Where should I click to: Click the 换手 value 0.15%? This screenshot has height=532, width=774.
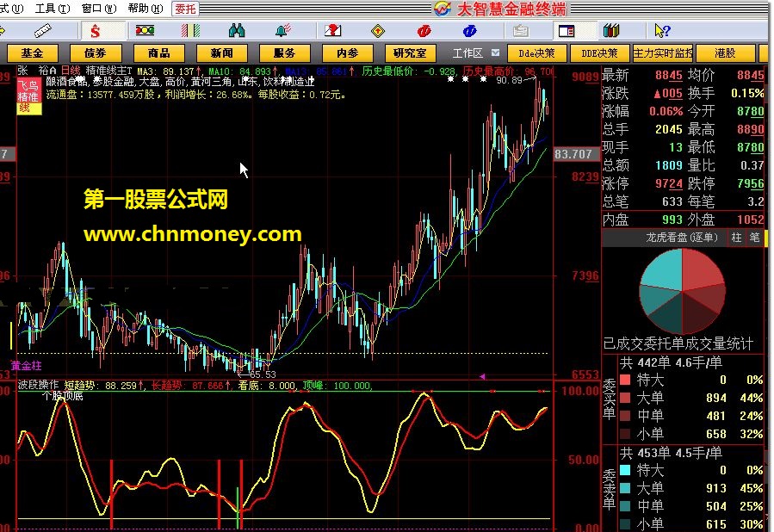[747, 93]
